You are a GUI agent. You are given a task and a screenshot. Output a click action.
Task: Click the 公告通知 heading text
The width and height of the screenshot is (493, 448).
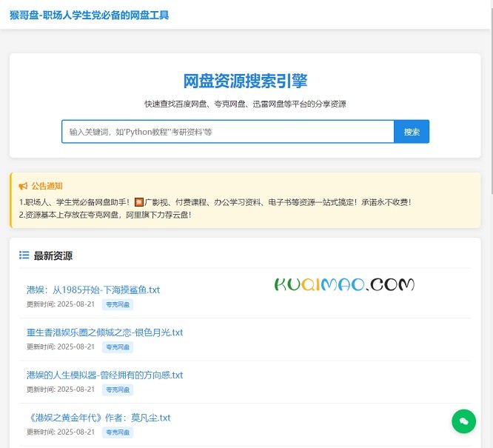point(47,187)
